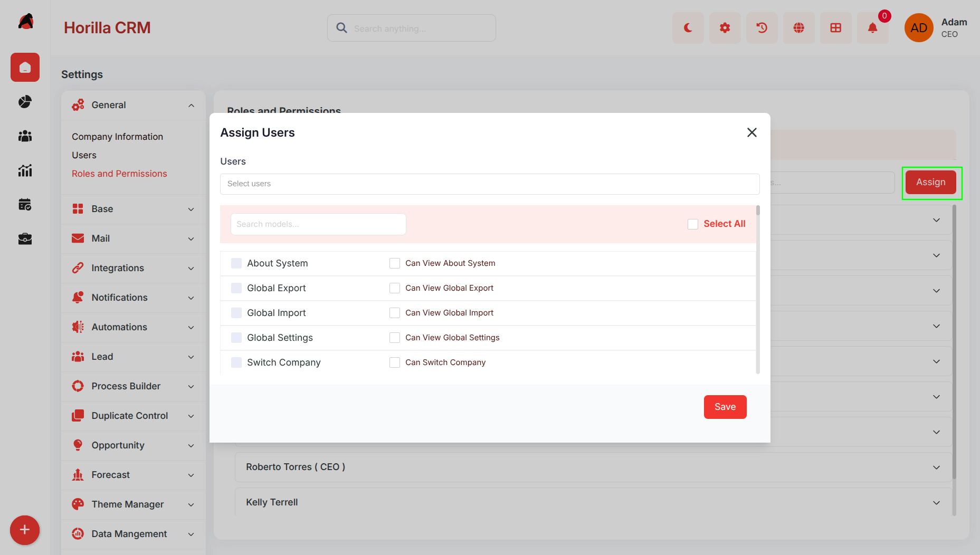Screen dimensions: 980x555
Task: Open Roles and Permissions settings
Action: tap(119, 174)
